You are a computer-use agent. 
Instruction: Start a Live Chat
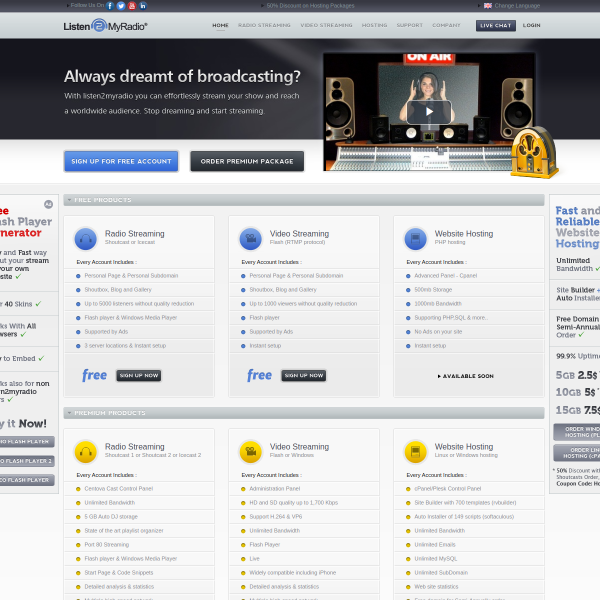click(496, 26)
